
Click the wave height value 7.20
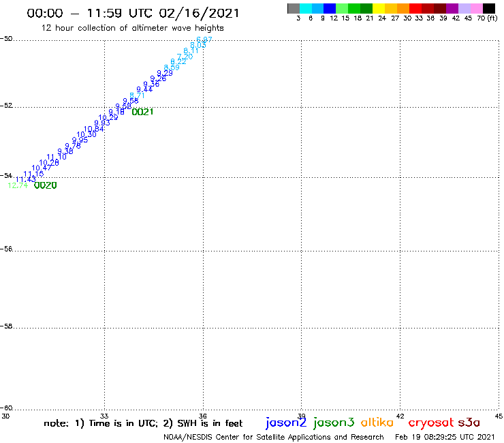tap(185, 57)
